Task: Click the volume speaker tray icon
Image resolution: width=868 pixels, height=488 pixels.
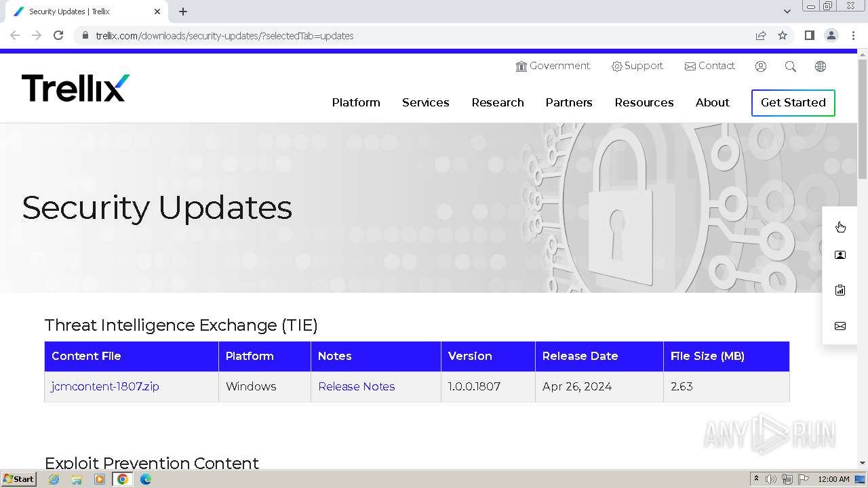Action: 771,479
